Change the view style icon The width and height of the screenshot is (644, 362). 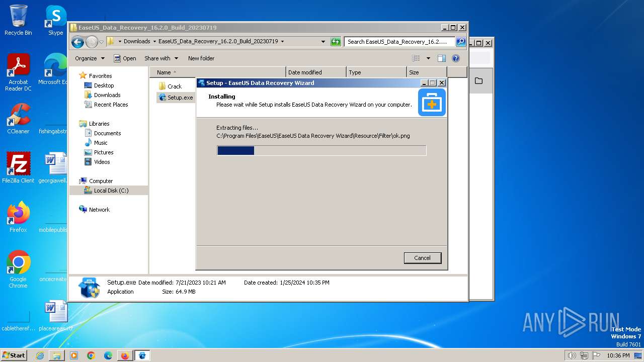coord(416,58)
